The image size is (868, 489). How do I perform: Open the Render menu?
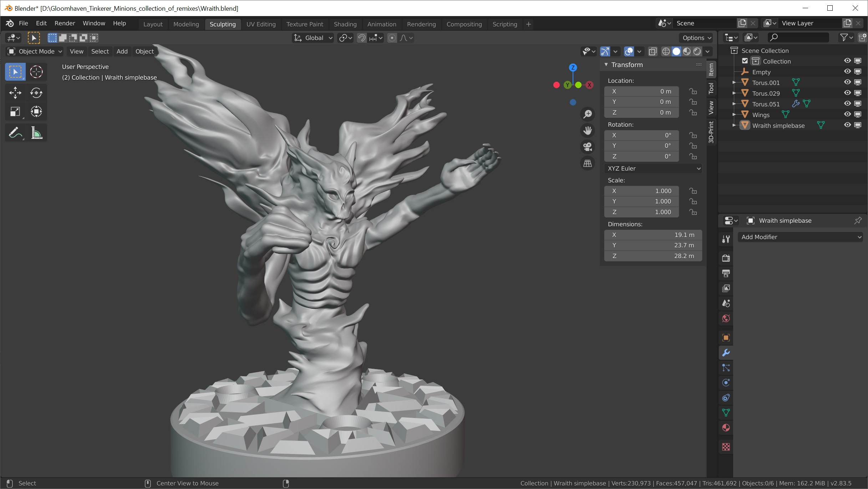(65, 23)
